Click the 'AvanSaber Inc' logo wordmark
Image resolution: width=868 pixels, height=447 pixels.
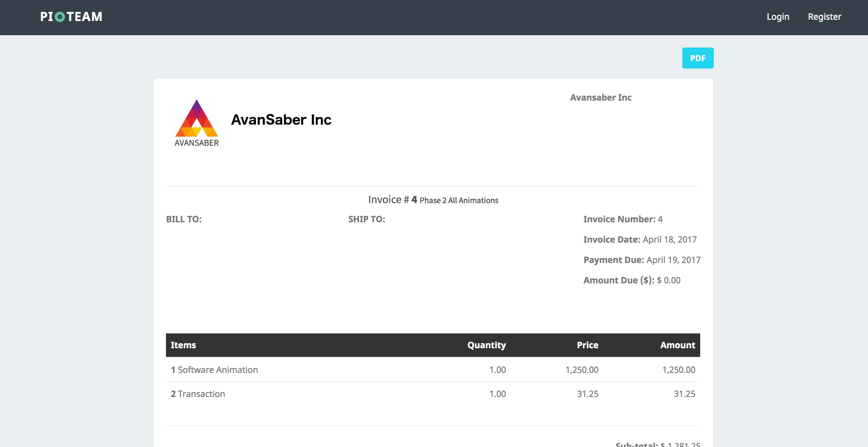281,120
